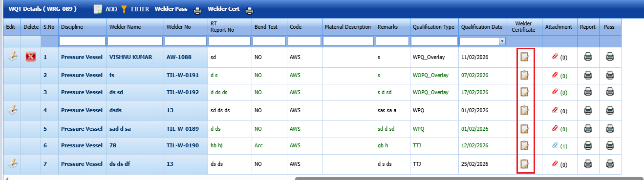
Task: Print pass for ds ds df row
Action: [610, 164]
